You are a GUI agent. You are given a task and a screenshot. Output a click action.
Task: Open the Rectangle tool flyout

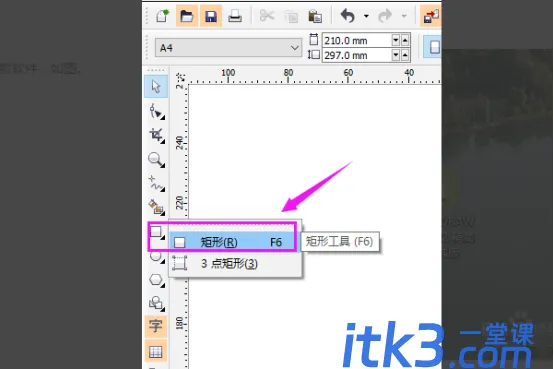[x=157, y=233]
